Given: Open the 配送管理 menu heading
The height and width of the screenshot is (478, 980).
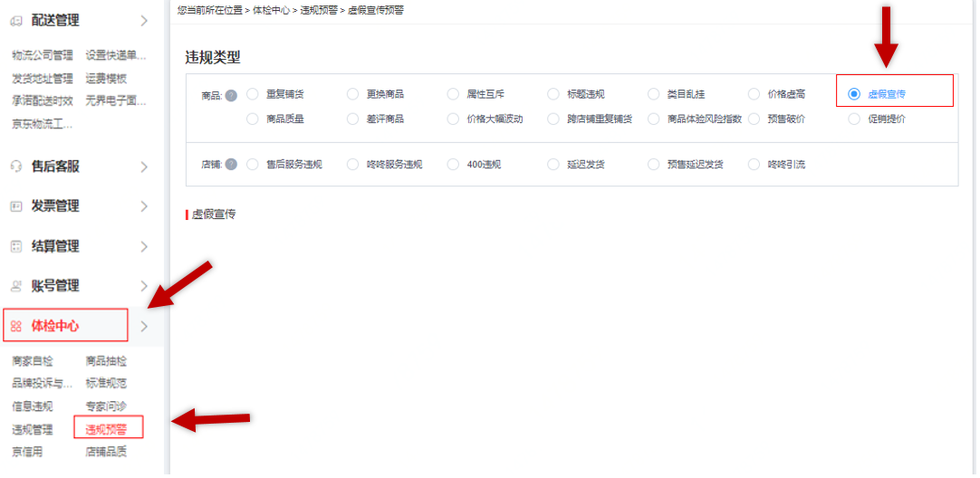Looking at the screenshot, I should pyautogui.click(x=55, y=21).
